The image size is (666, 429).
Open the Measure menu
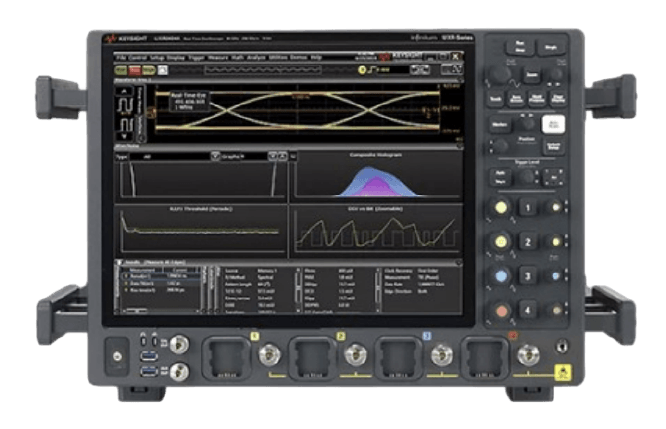click(x=218, y=57)
